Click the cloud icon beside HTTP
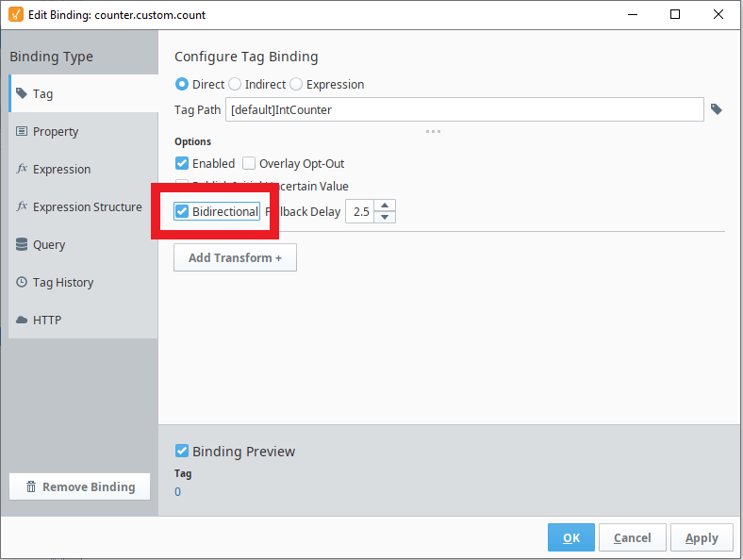 [x=22, y=320]
